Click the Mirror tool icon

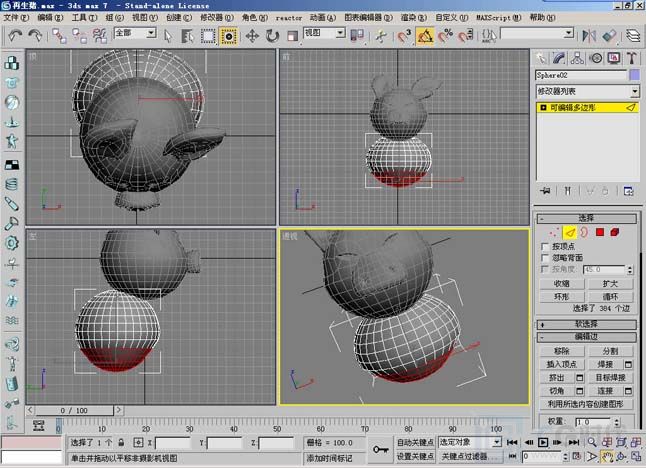[589, 36]
